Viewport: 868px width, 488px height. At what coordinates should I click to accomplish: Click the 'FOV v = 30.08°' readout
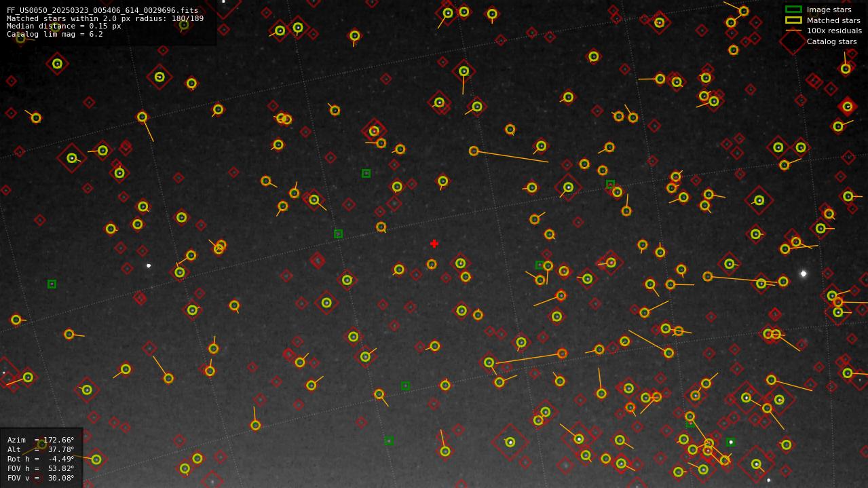(x=41, y=478)
